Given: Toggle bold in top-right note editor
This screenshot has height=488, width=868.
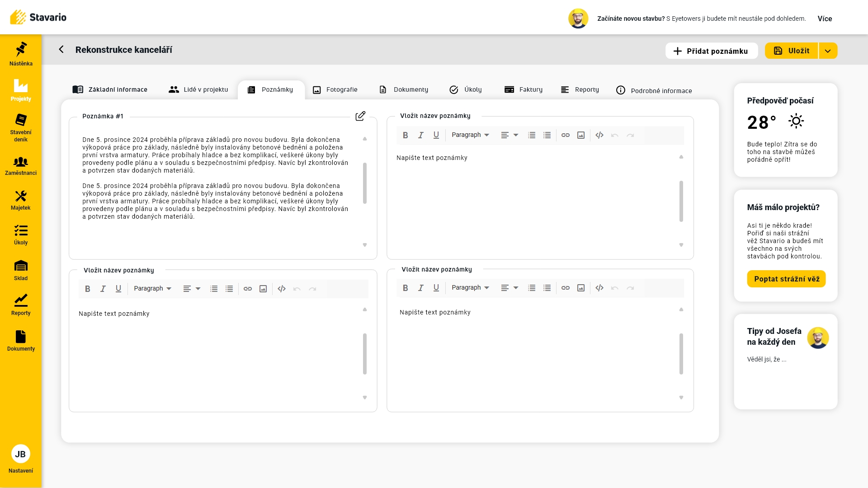Looking at the screenshot, I should (406, 135).
